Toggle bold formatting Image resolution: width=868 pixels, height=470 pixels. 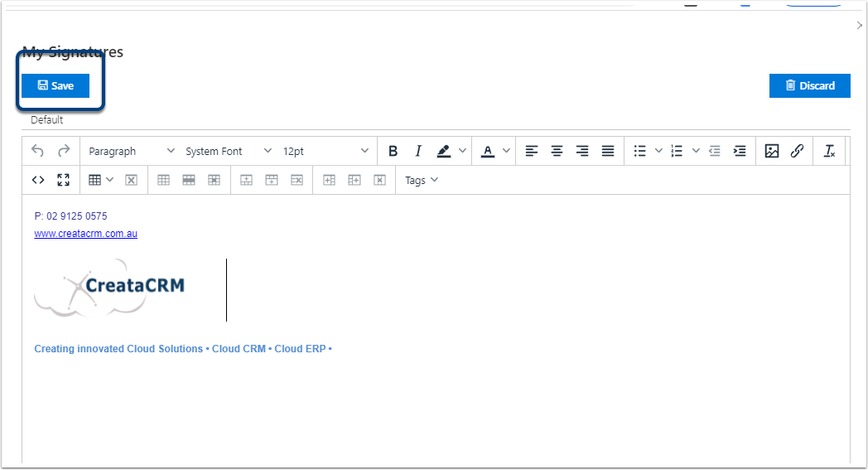click(x=393, y=151)
